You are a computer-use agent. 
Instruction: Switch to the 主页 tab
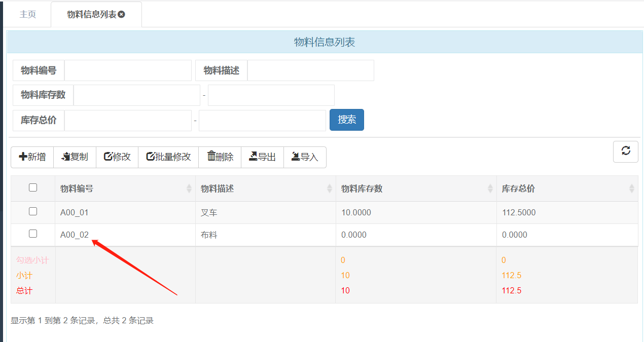click(x=28, y=14)
